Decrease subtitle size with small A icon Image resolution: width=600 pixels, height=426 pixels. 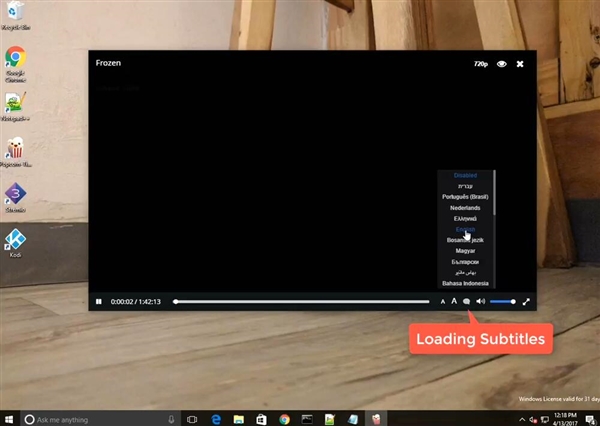pyautogui.click(x=443, y=301)
